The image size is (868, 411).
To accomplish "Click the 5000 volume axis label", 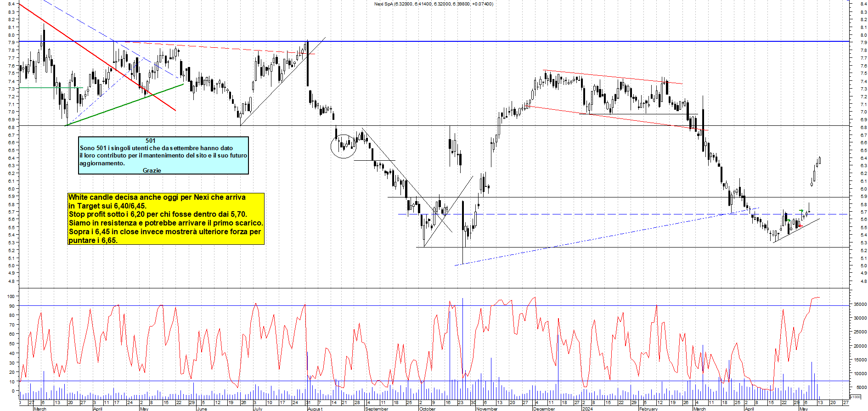I will 862,387.
